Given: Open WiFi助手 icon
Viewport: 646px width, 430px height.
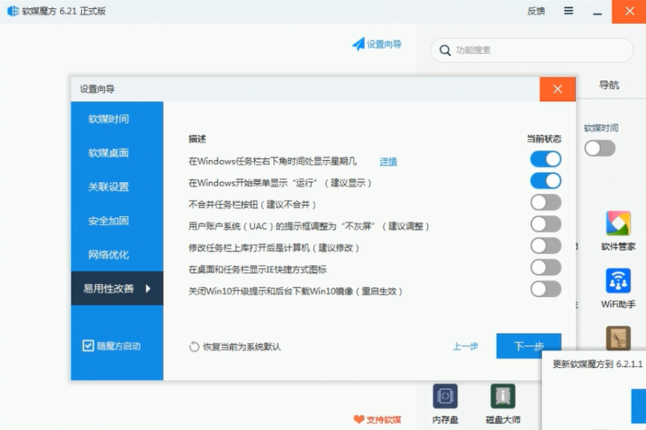Looking at the screenshot, I should (618, 280).
